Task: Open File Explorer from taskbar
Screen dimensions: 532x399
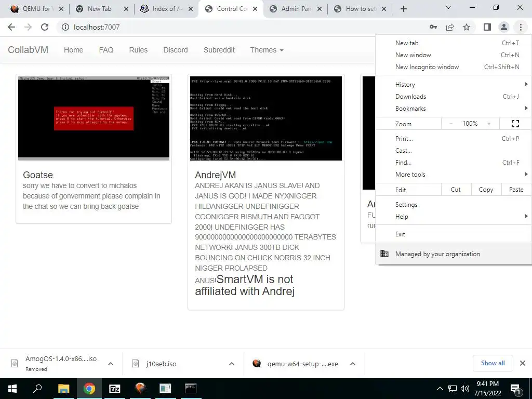Action: click(x=63, y=389)
